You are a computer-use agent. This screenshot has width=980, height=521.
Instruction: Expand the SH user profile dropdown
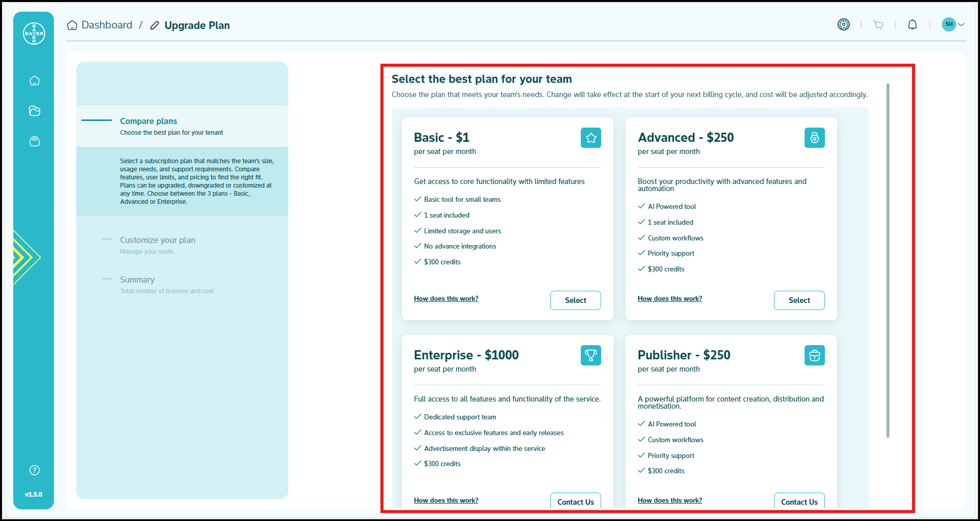(x=953, y=24)
